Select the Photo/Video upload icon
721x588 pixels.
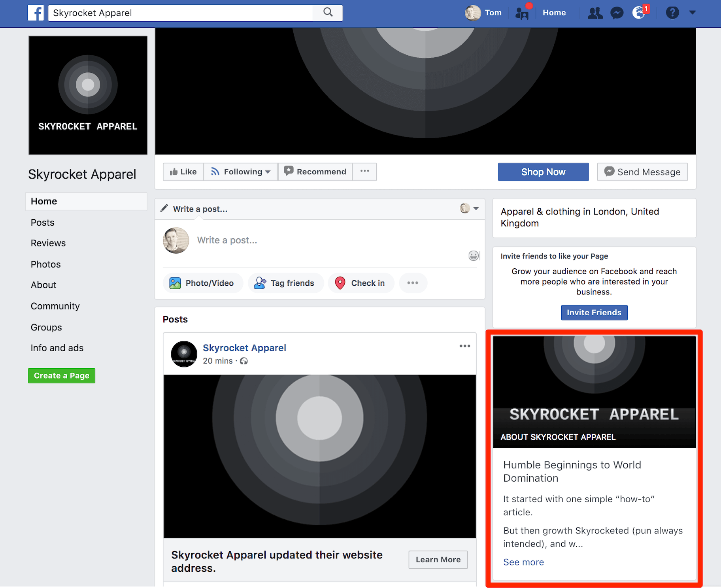175,283
